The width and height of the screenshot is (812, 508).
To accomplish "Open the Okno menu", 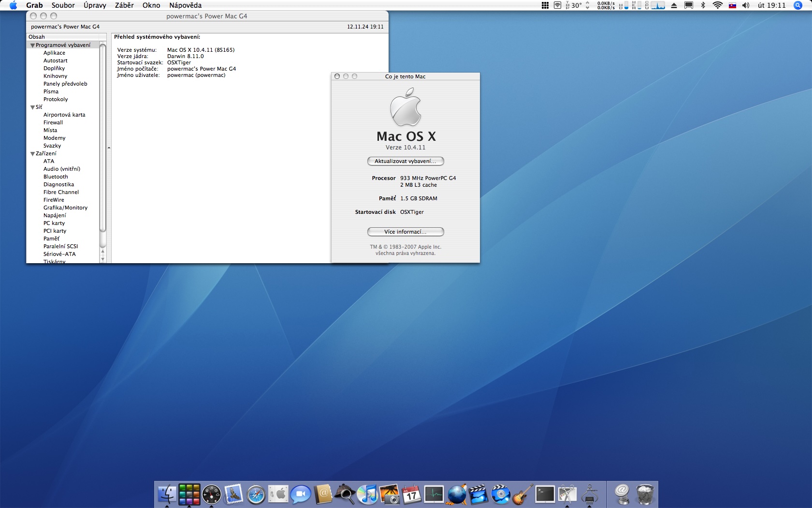I will [x=151, y=5].
